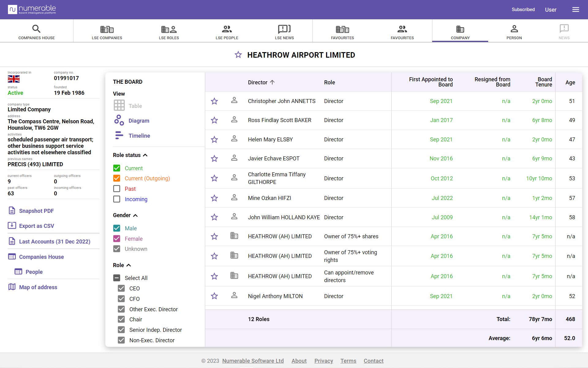
Task: Open the Companies House link in sidebar
Action: point(41,257)
